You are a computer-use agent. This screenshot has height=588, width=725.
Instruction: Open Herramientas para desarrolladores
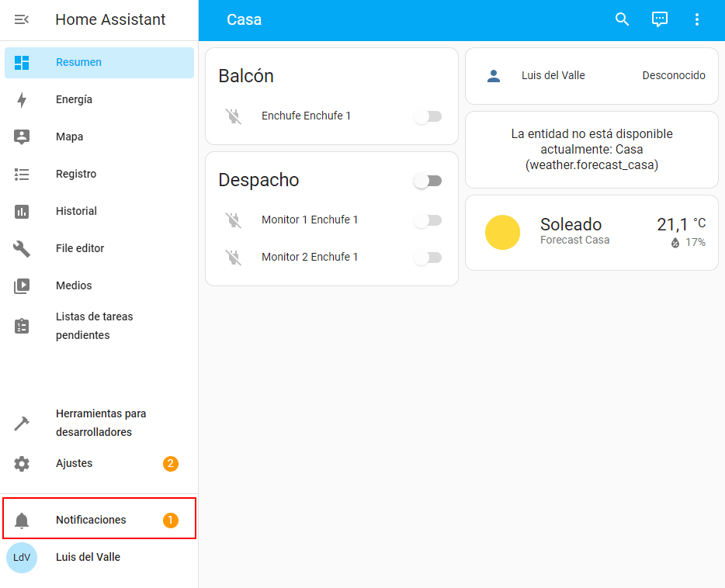(100, 423)
